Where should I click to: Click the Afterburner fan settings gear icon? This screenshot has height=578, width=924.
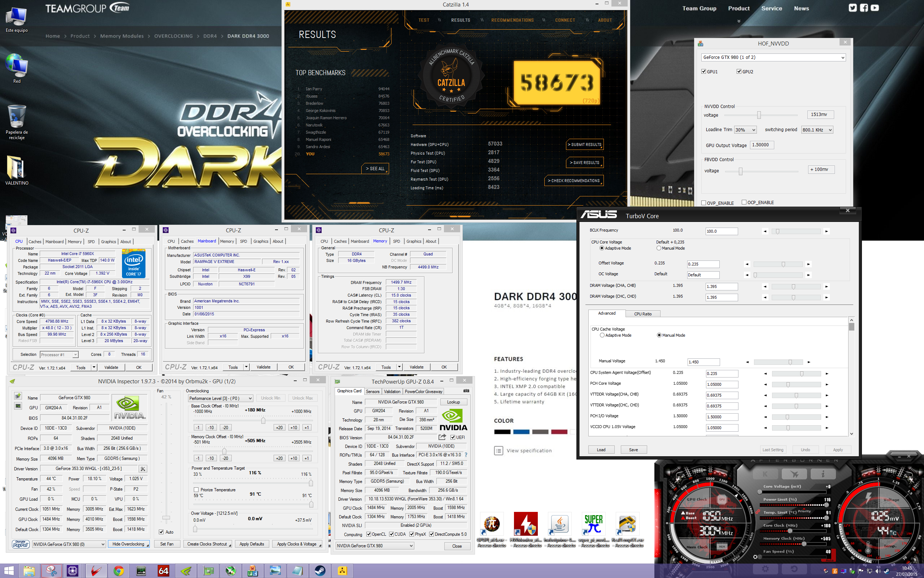pos(755,557)
